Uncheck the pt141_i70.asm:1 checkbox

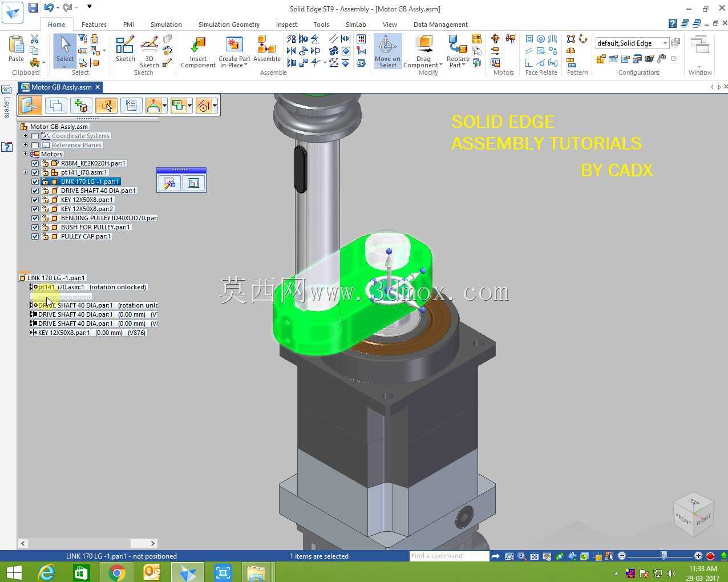pyautogui.click(x=35, y=173)
